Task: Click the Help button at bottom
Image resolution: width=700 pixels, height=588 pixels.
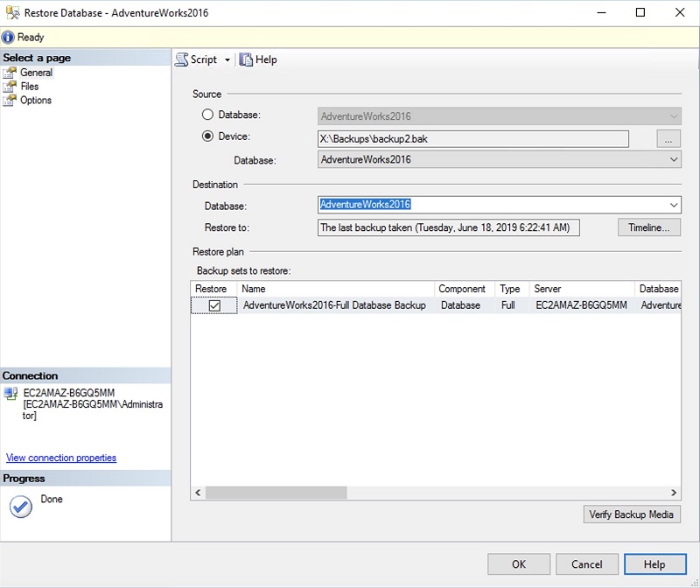Action: (654, 564)
